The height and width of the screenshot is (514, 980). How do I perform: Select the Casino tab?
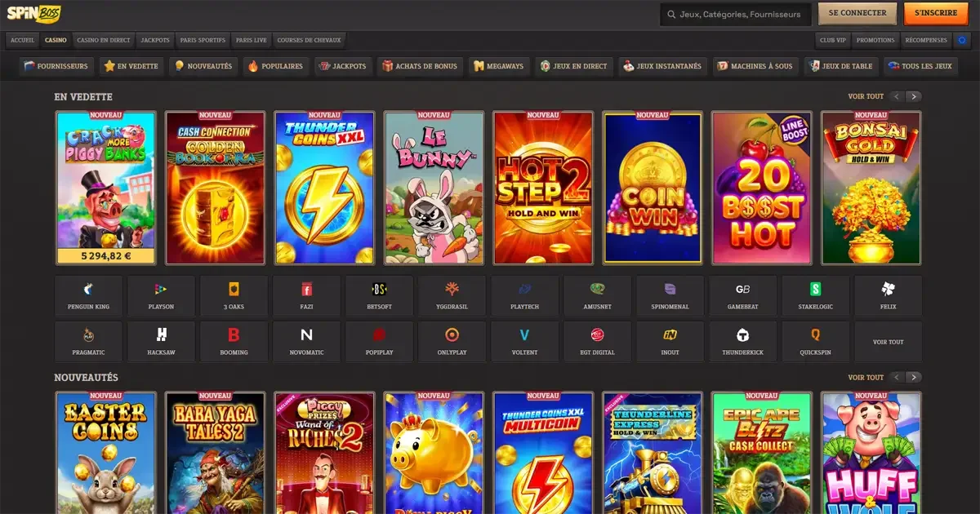pos(56,40)
